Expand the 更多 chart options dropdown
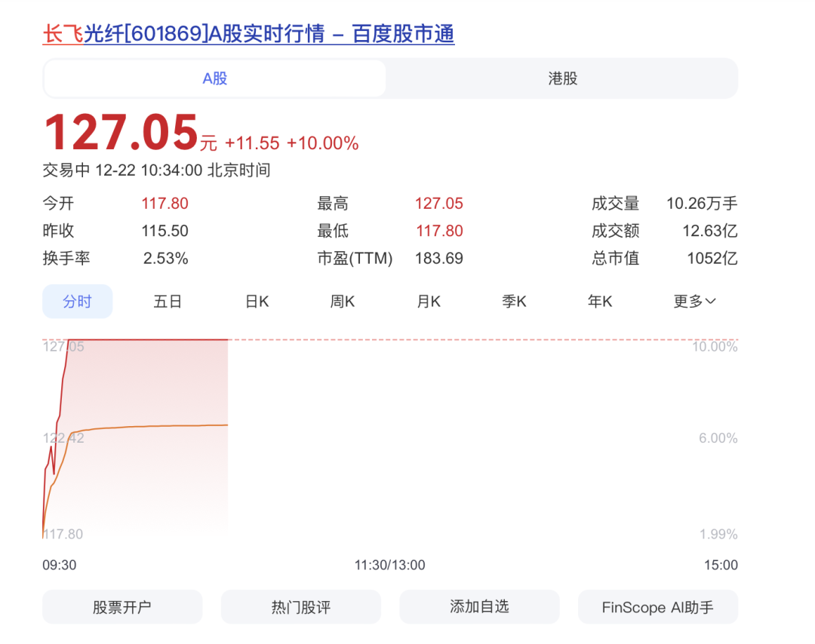This screenshot has height=644, width=815. 695,301
